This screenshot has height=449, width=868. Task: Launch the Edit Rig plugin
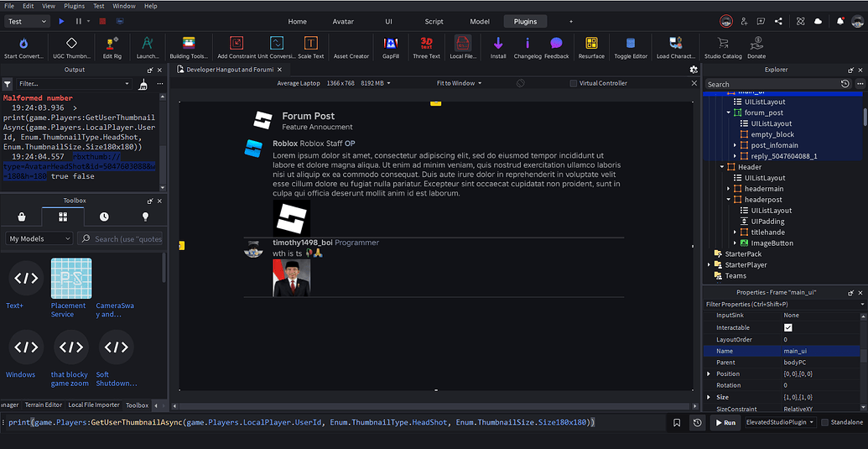click(112, 44)
